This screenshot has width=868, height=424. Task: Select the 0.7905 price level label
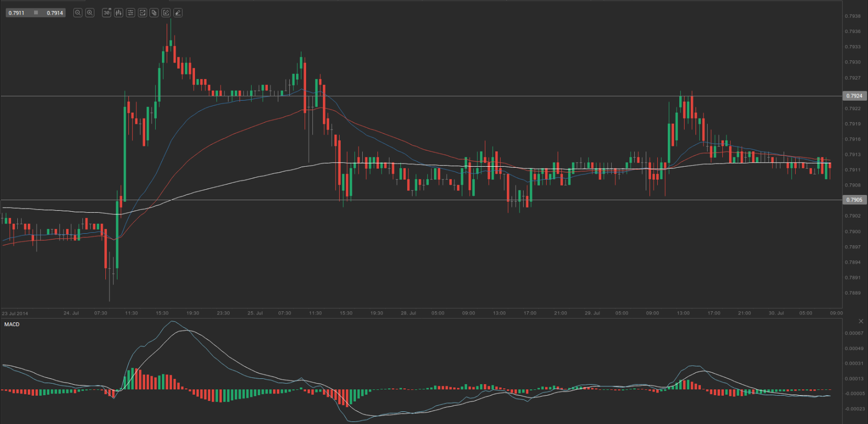(854, 200)
